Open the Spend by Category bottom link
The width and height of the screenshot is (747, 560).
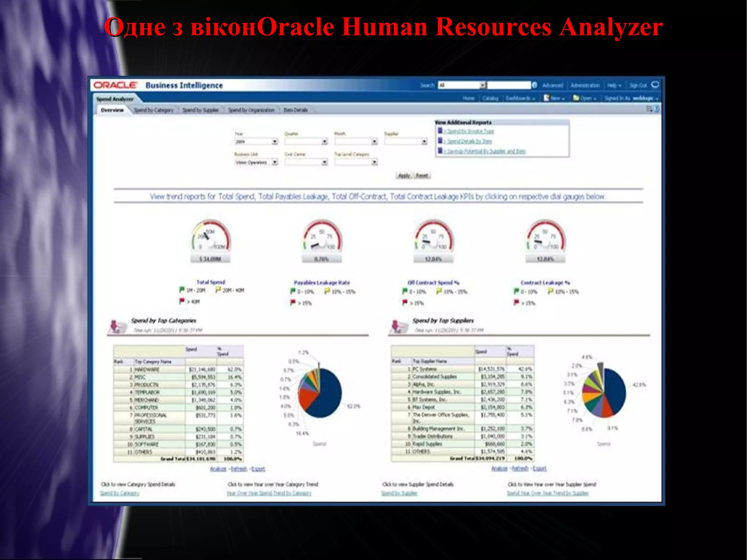coord(120,493)
